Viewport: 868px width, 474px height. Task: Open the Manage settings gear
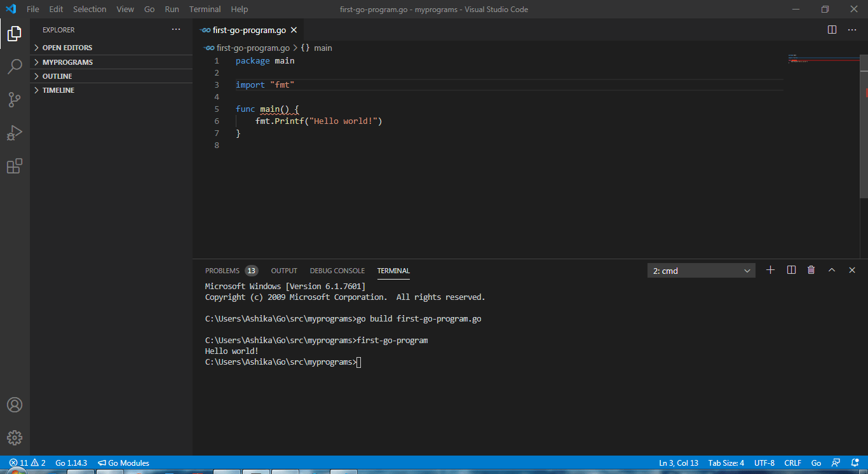click(15, 438)
